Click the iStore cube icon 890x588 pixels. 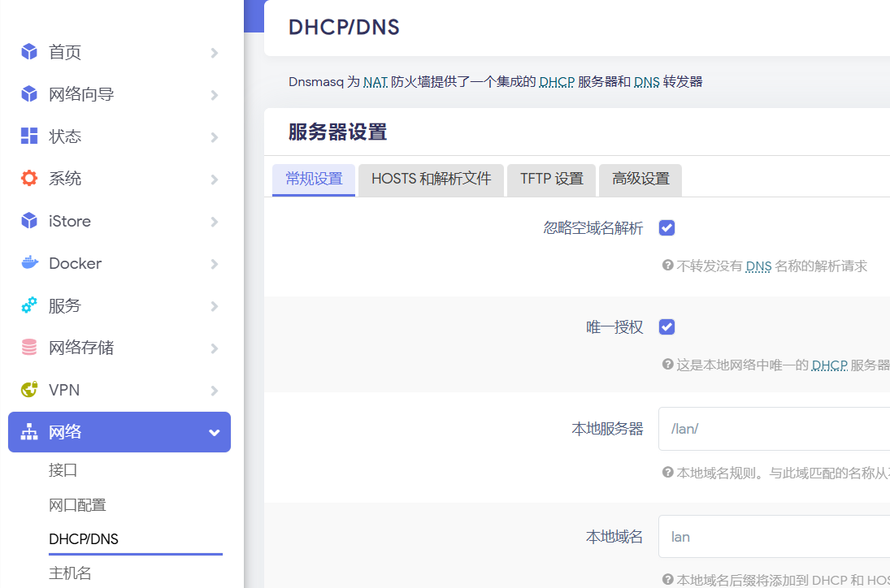click(x=29, y=221)
